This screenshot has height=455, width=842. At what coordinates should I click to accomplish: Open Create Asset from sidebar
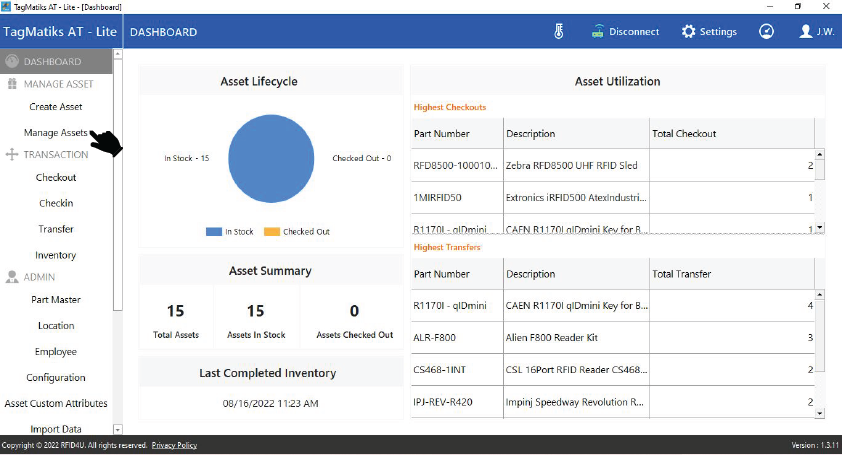(x=56, y=107)
